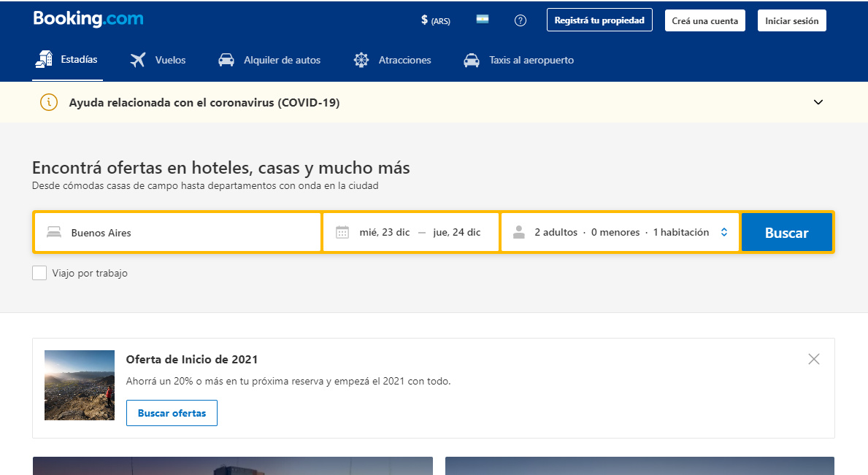Click the COVID-19 info circle icon

[49, 102]
